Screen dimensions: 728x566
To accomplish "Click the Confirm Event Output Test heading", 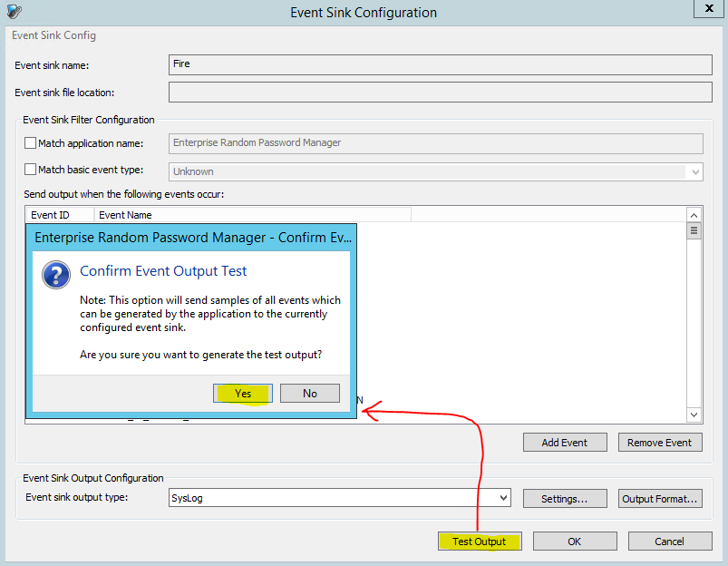I will click(x=163, y=271).
